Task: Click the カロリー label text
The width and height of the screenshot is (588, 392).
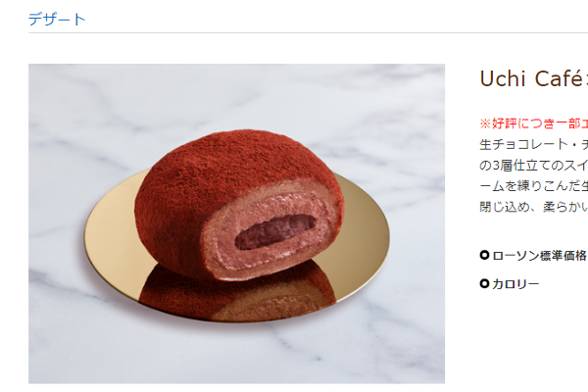Action: 515,284
